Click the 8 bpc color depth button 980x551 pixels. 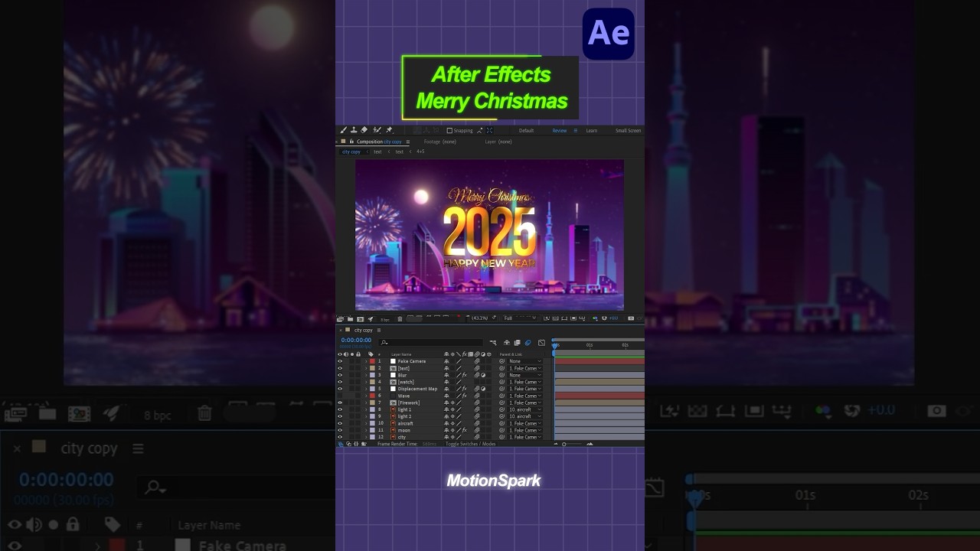coord(385,319)
